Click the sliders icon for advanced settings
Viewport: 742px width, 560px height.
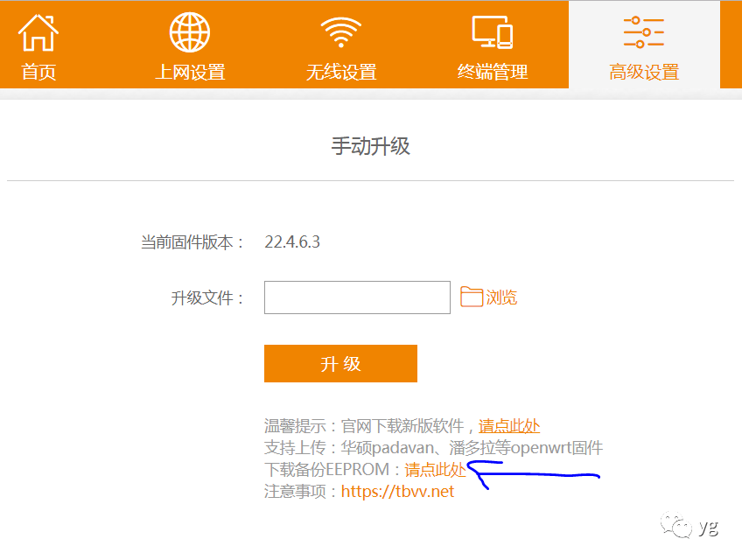[644, 32]
